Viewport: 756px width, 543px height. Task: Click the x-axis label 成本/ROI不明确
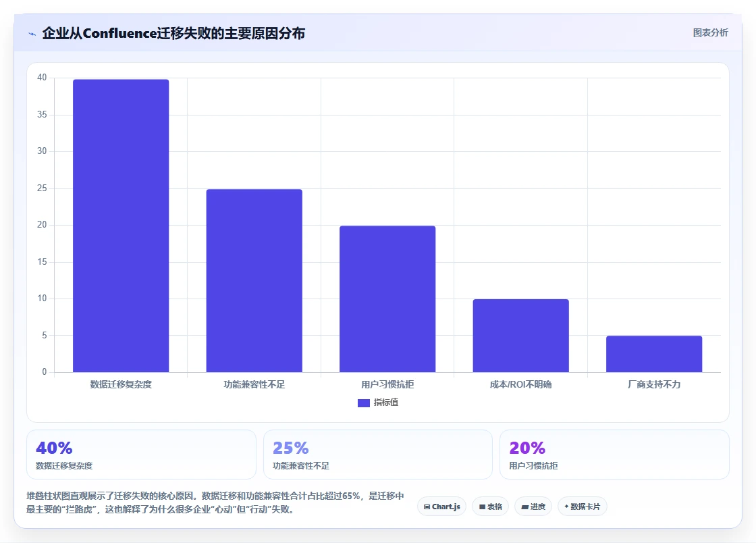click(x=520, y=384)
